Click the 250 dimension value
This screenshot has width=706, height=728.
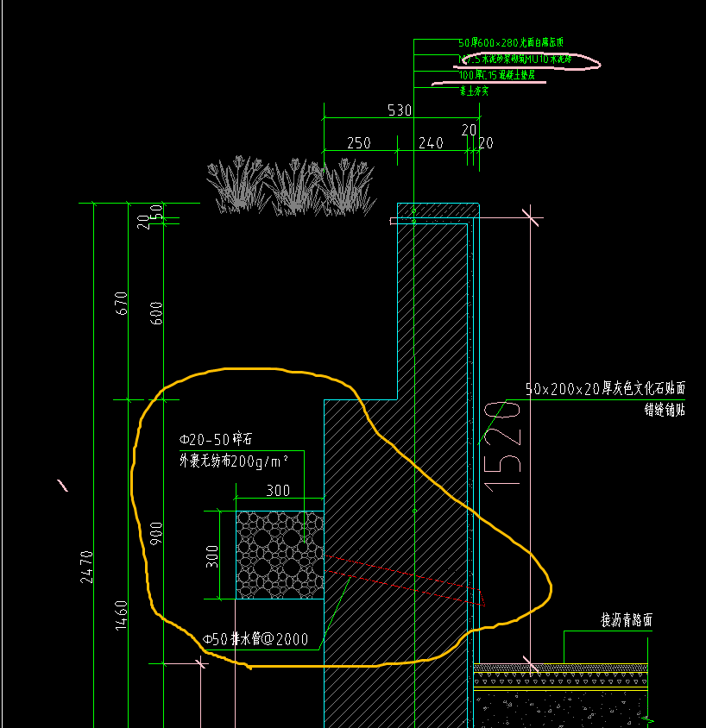(x=359, y=142)
